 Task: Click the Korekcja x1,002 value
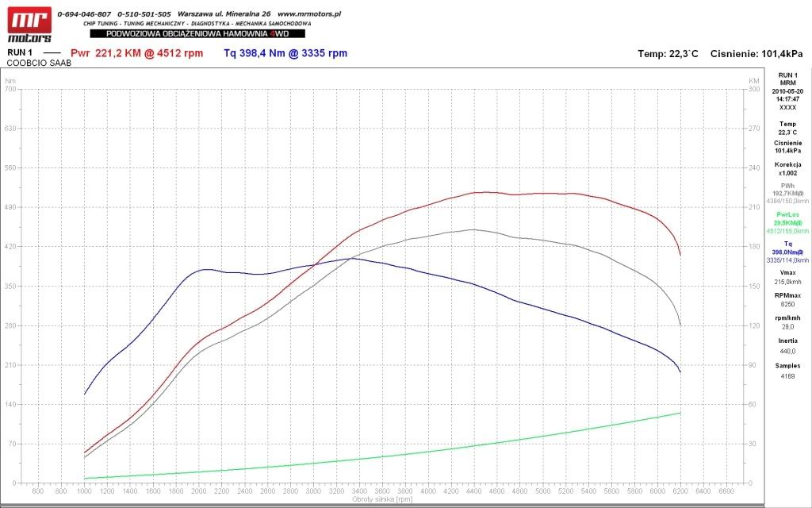tap(787, 169)
